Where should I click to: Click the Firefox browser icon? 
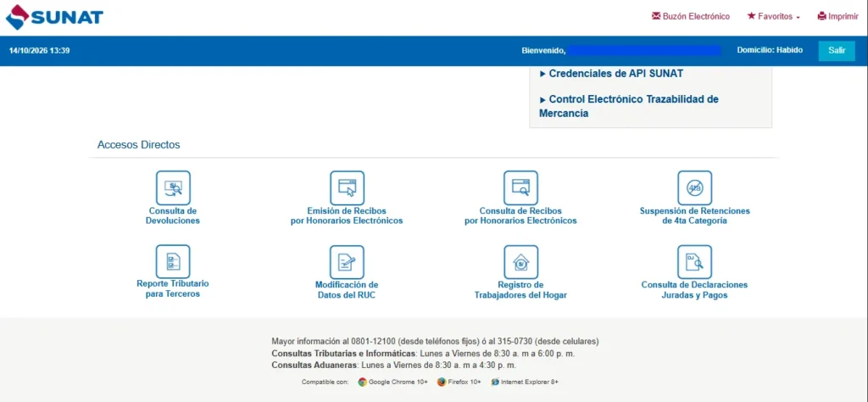tap(441, 382)
